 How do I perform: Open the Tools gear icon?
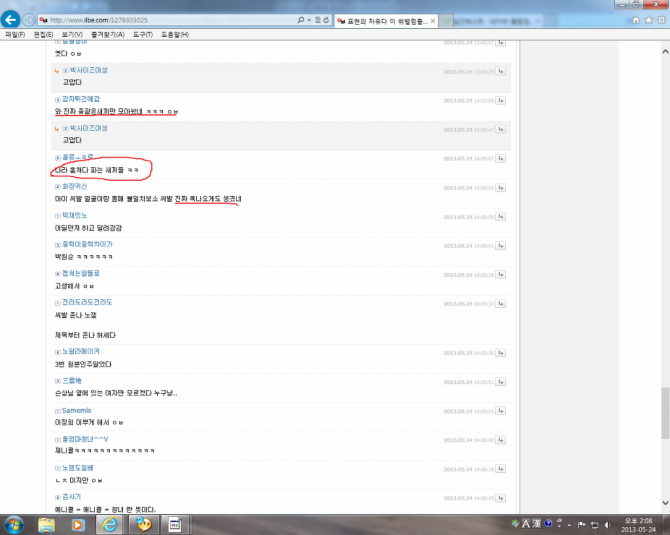(x=661, y=20)
